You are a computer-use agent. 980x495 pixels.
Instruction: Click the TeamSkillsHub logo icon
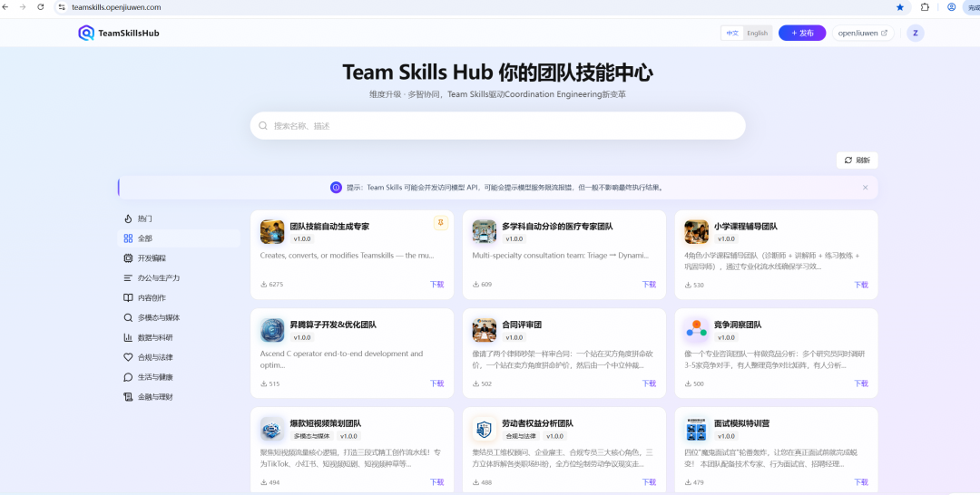coord(85,33)
